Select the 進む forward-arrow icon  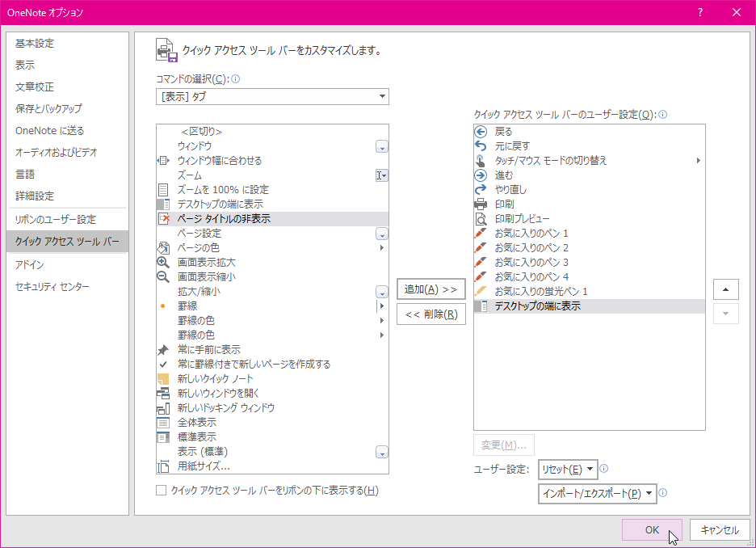pyautogui.click(x=481, y=175)
